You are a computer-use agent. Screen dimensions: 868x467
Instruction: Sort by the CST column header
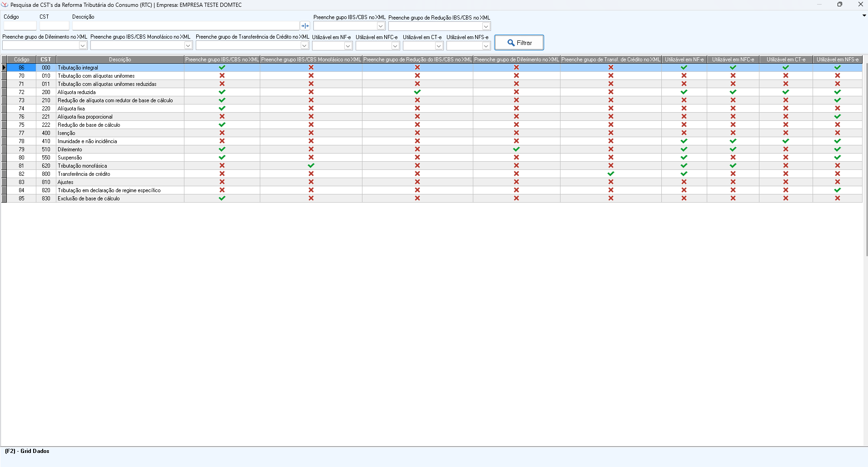pos(46,60)
